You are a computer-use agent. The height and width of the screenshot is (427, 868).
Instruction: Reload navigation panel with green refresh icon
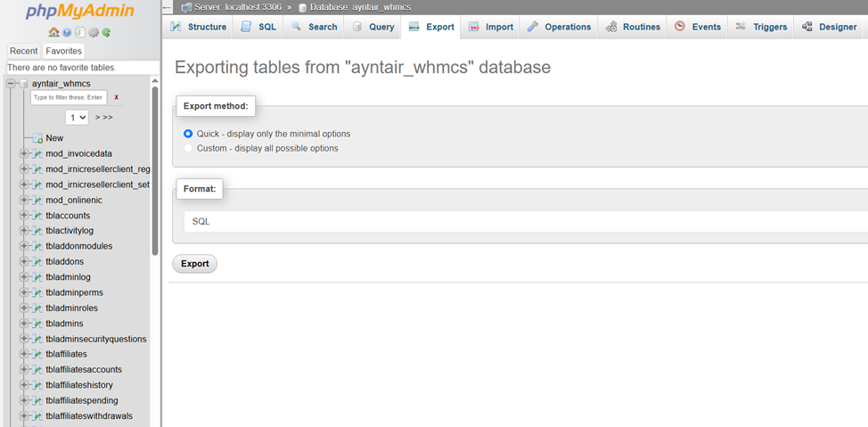[107, 32]
